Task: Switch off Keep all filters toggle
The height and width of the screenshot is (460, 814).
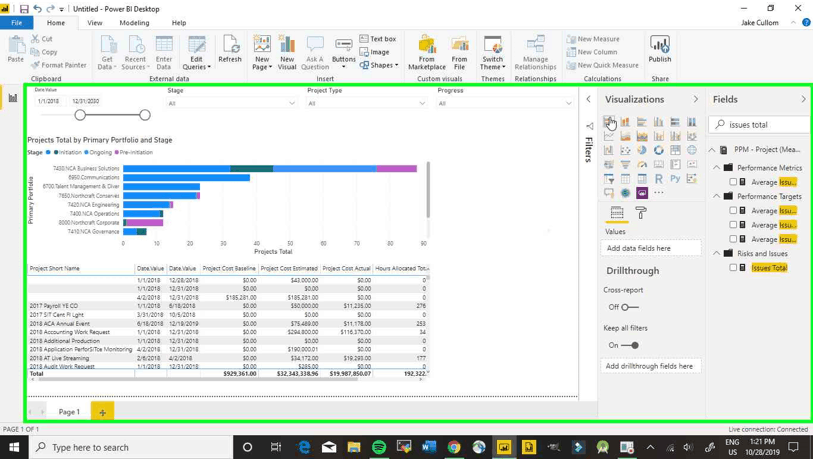Action: pyautogui.click(x=630, y=345)
